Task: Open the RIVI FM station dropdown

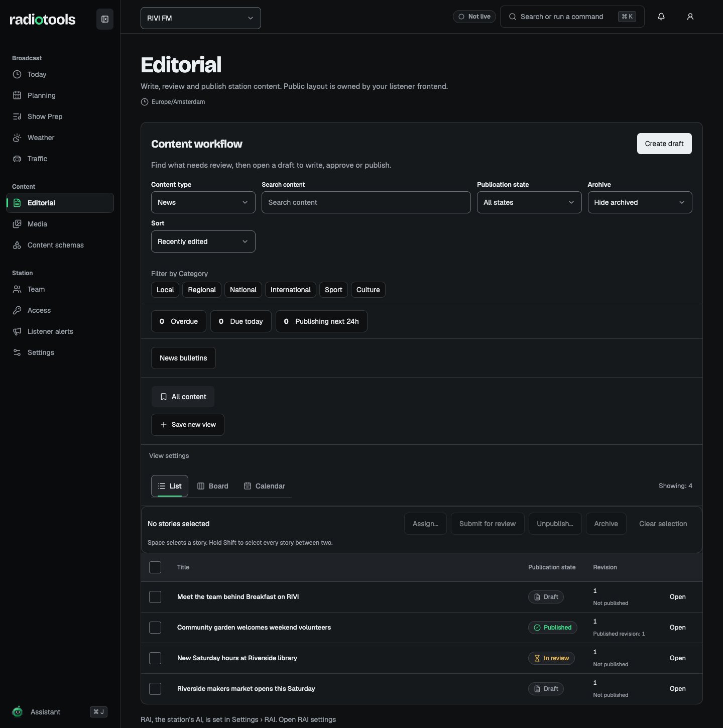Action: point(201,18)
